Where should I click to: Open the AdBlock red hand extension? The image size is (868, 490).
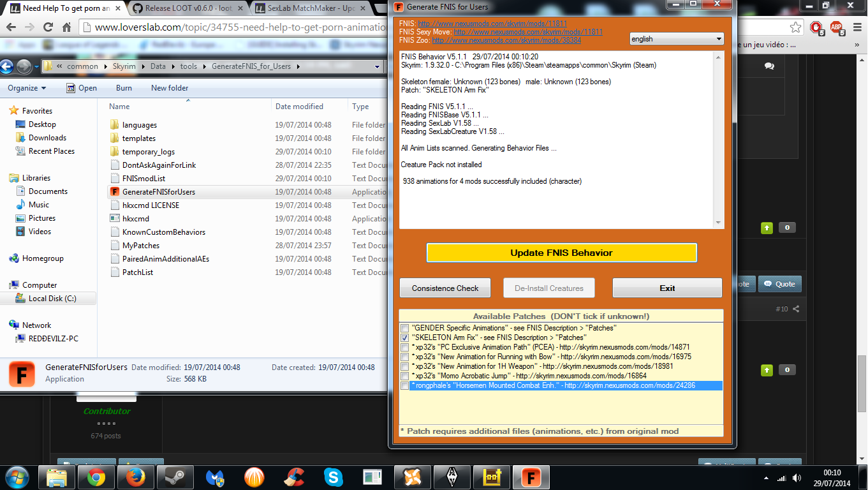point(816,27)
